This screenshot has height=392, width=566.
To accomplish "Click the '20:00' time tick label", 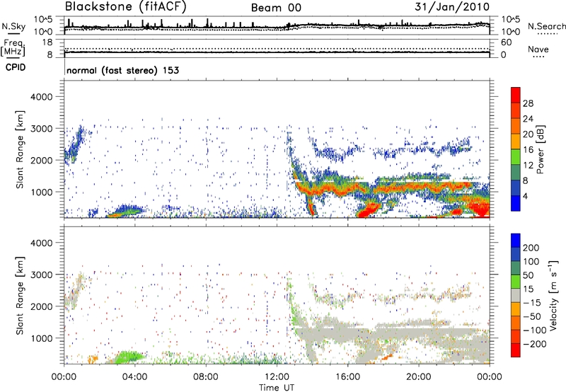I will tap(418, 377).
